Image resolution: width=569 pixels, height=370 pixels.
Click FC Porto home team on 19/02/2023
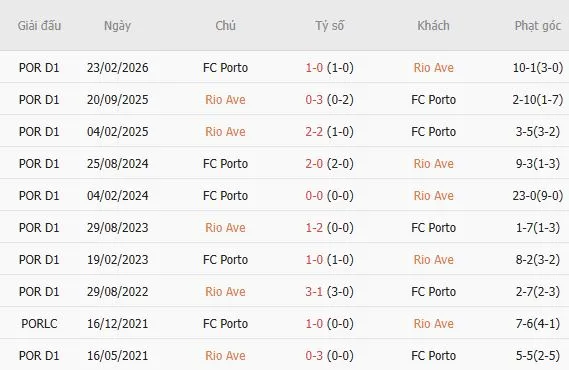pos(225,260)
